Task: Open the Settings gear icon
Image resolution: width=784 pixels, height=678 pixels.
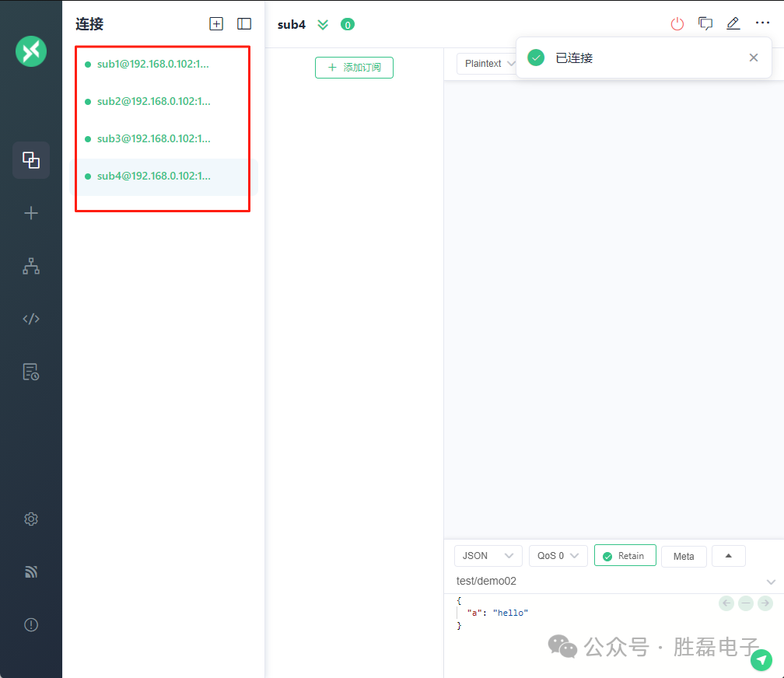Action: pyautogui.click(x=31, y=519)
